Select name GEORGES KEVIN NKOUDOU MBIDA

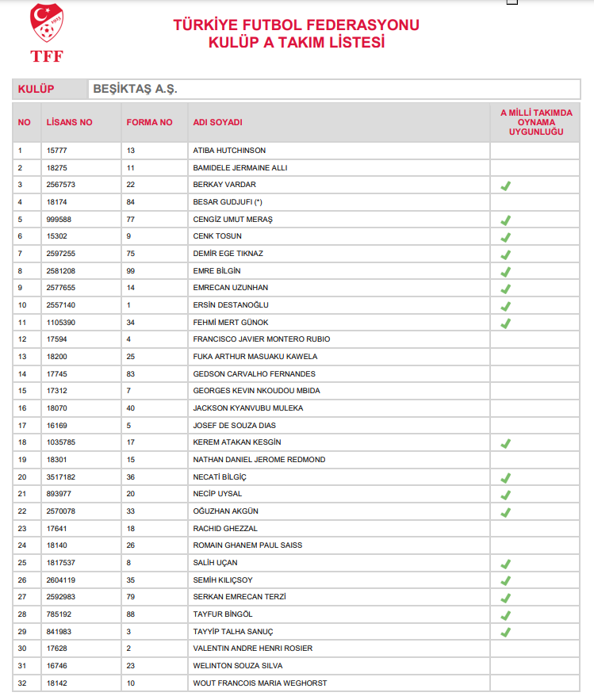[256, 391]
